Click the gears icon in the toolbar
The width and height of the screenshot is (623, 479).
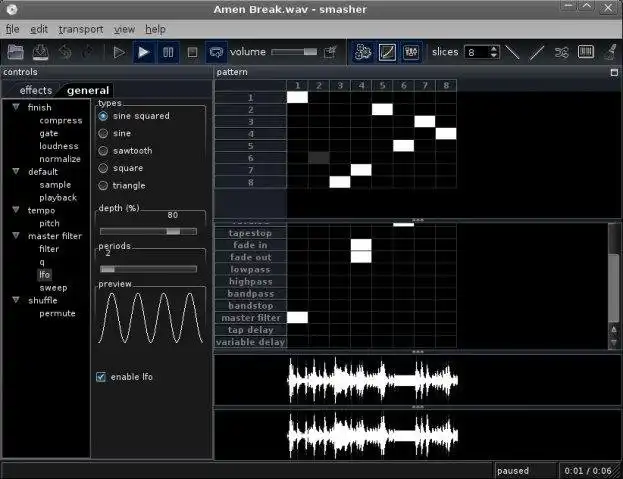tap(362, 52)
